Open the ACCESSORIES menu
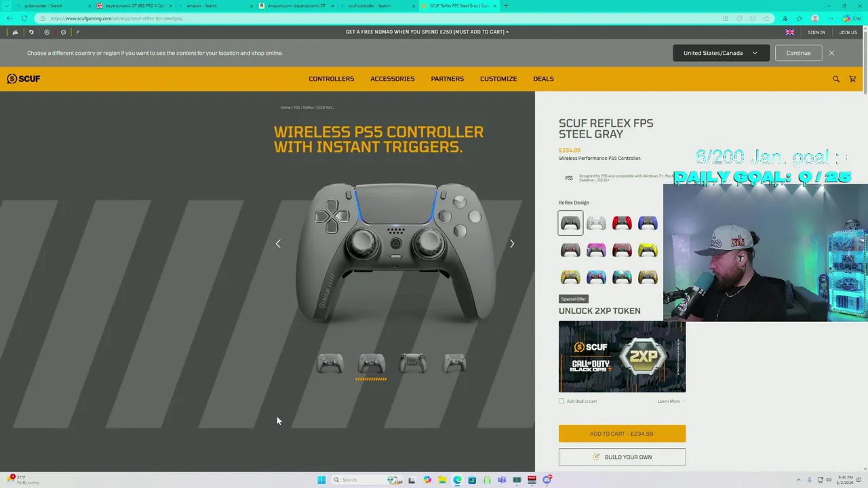This screenshot has height=488, width=868. tap(393, 79)
